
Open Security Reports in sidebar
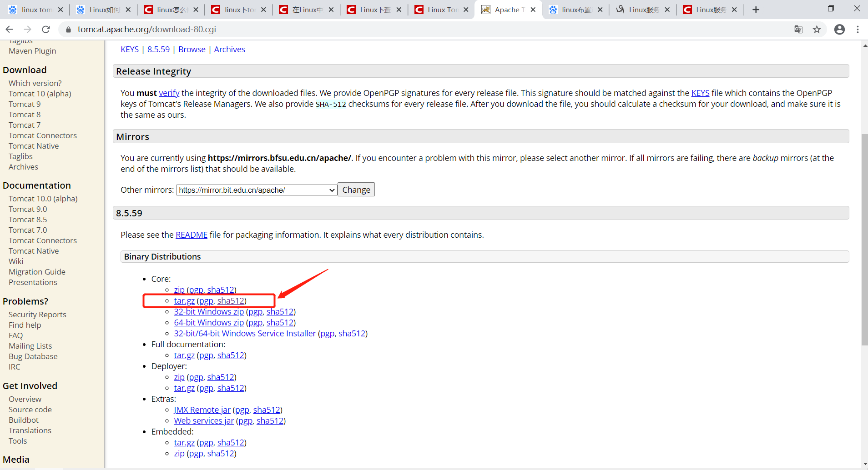pyautogui.click(x=37, y=315)
